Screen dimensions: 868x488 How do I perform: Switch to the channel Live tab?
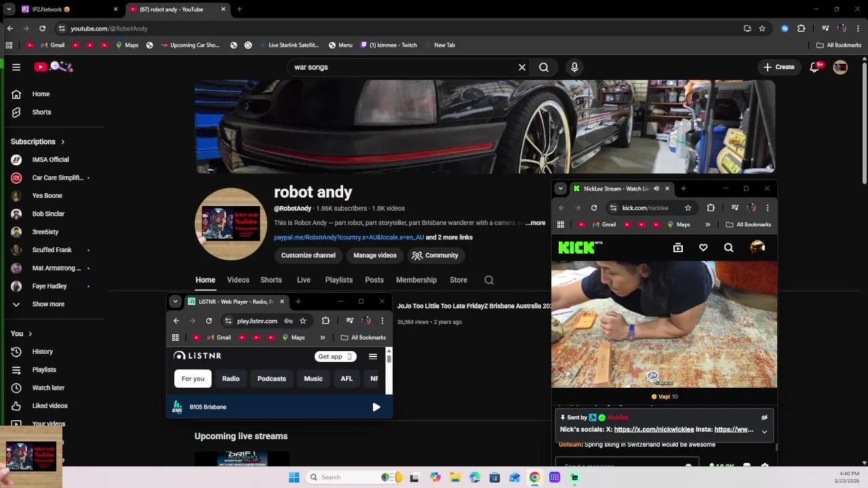point(303,280)
